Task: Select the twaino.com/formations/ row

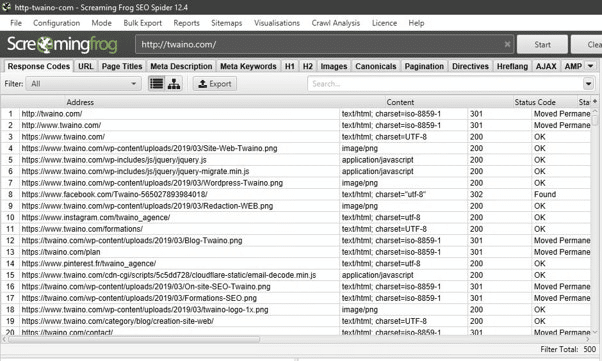Action: tap(296, 229)
